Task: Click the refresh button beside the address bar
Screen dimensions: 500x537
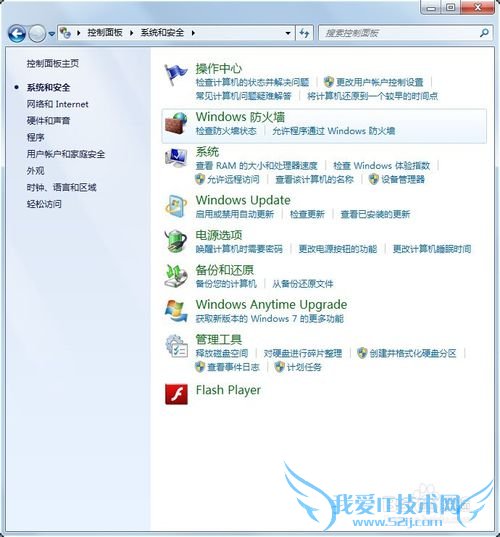Action: [x=304, y=33]
